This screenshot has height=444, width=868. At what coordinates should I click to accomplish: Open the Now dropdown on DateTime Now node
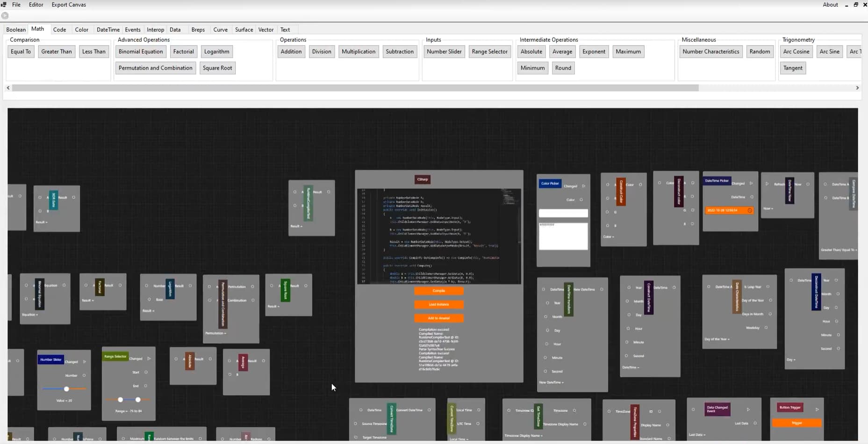click(x=768, y=208)
